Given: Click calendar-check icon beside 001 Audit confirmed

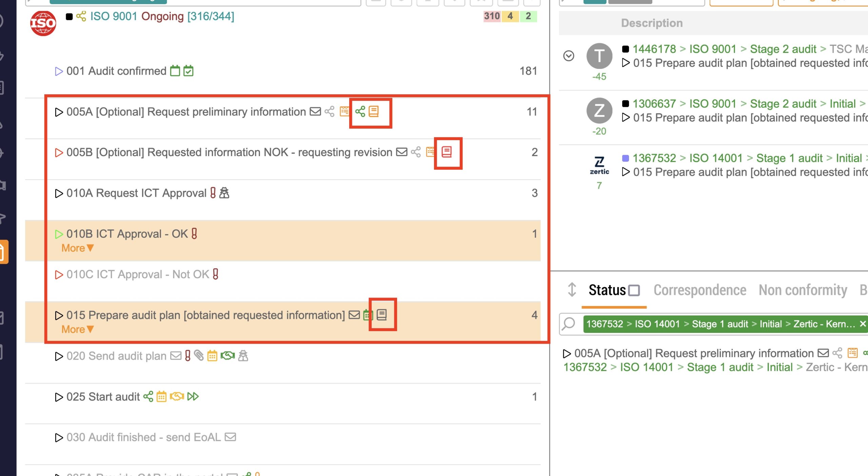Looking at the screenshot, I should pyautogui.click(x=188, y=71).
